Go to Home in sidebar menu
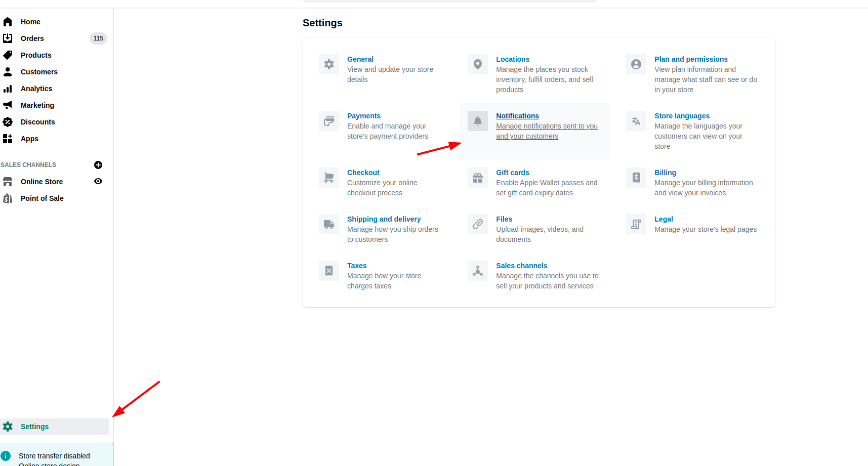Image resolution: width=868 pixels, height=466 pixels. 30,22
